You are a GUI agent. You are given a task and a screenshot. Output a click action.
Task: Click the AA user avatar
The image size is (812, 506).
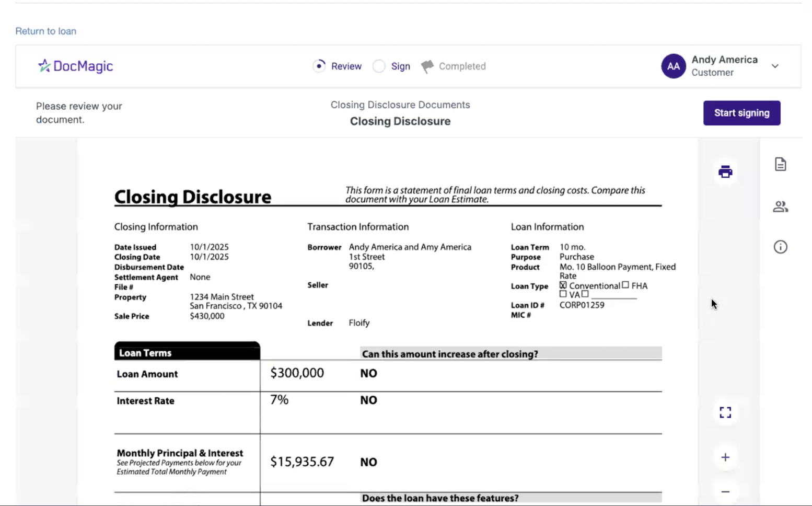673,66
